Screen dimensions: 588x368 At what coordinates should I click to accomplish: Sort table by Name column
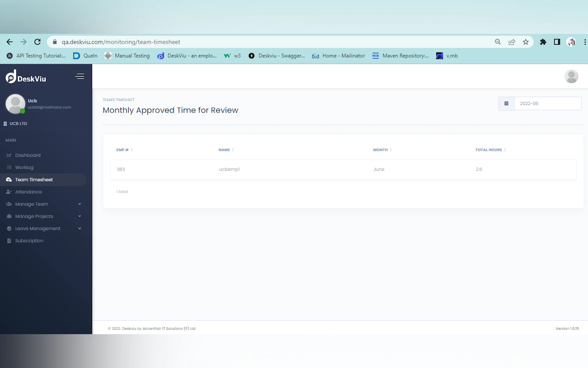click(x=226, y=150)
